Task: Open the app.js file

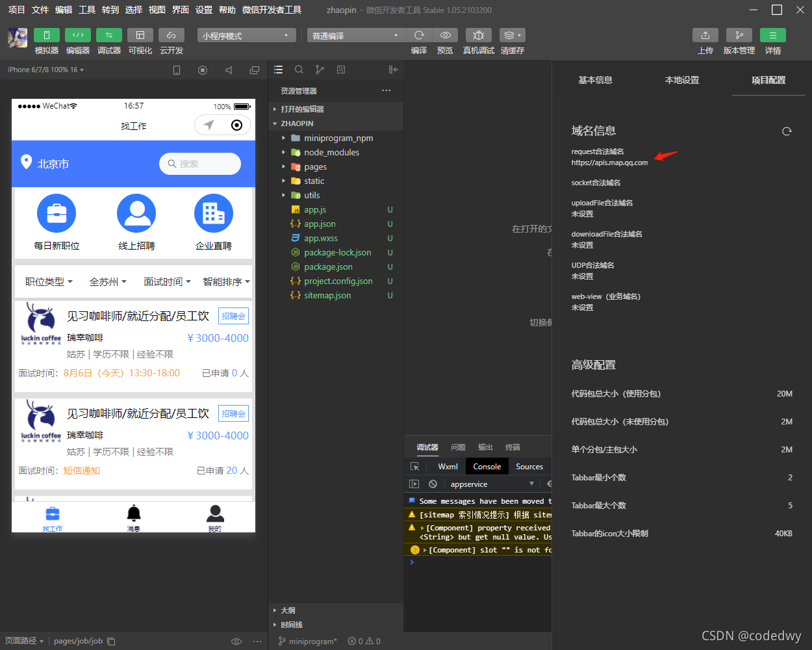Action: (x=336, y=209)
